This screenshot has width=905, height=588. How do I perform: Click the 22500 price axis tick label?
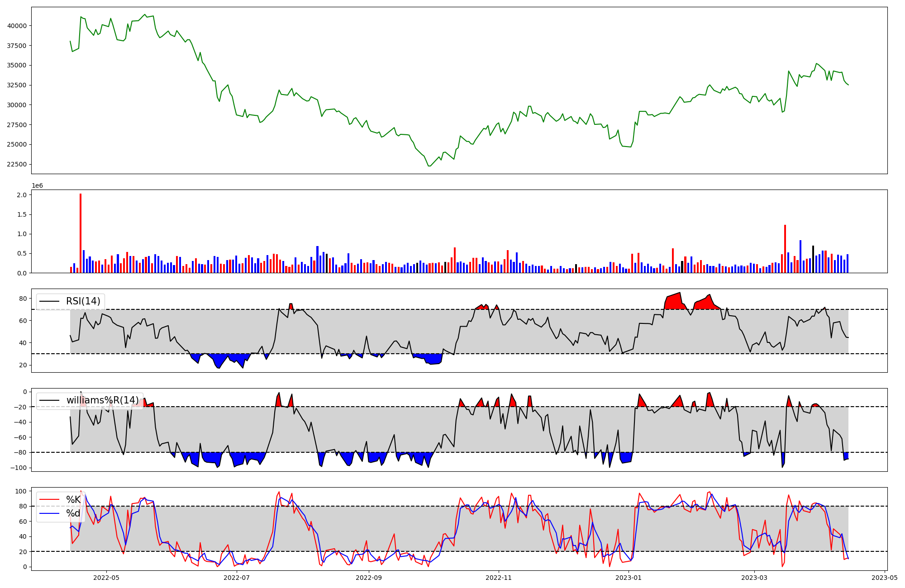coord(17,164)
